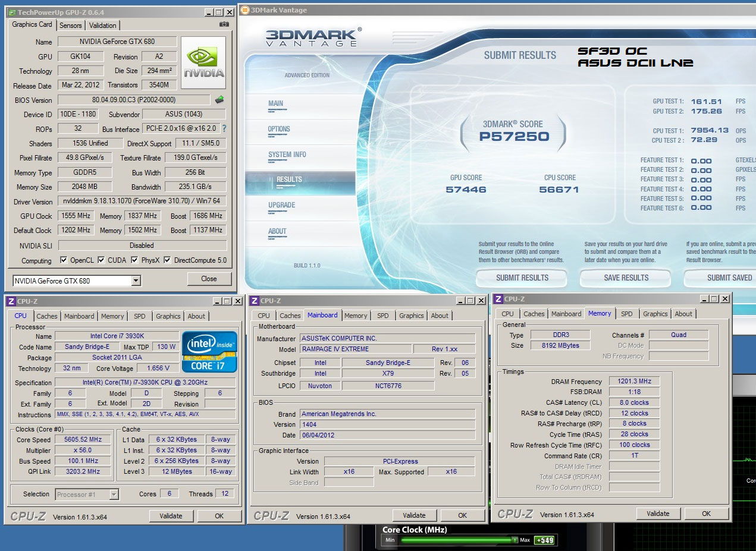Click the Intel Core i7 logo badge
The width and height of the screenshot is (756, 551).
209,352
